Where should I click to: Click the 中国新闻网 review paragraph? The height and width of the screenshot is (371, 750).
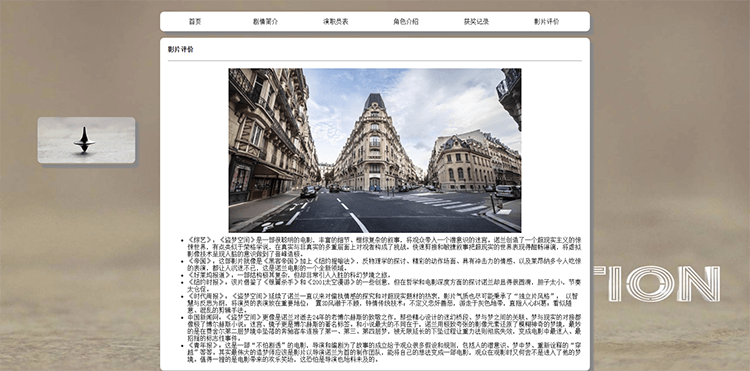click(385, 327)
